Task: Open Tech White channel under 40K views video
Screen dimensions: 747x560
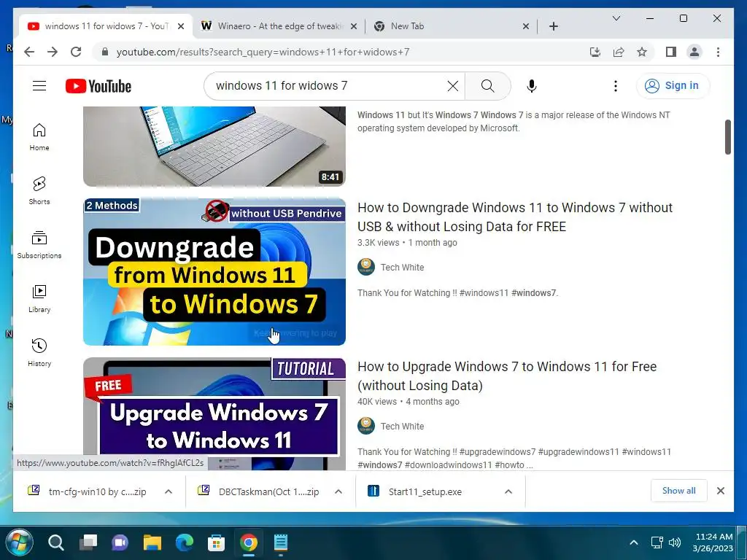Action: (x=402, y=426)
